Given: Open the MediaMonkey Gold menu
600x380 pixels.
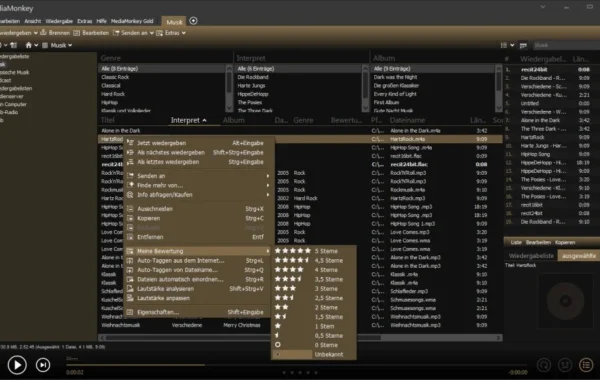Looking at the screenshot, I should [x=132, y=21].
